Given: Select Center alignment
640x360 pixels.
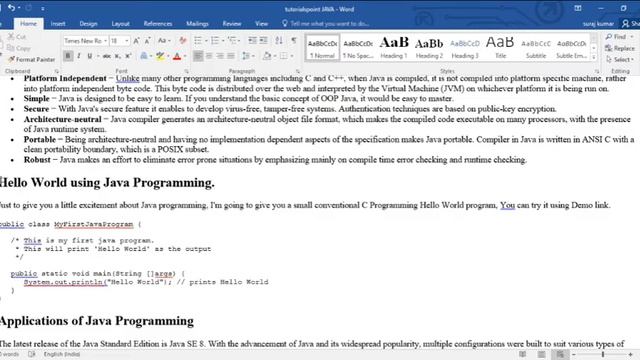Looking at the screenshot, I should click(x=209, y=56).
